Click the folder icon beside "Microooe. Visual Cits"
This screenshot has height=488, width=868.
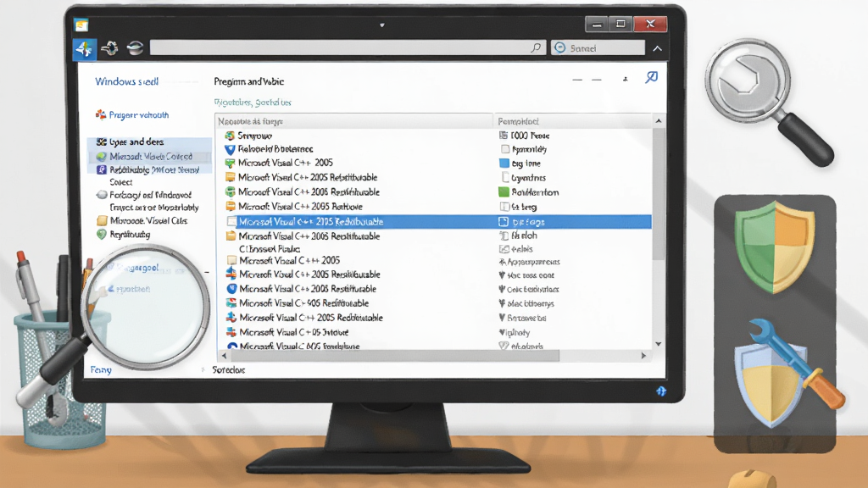pos(102,220)
